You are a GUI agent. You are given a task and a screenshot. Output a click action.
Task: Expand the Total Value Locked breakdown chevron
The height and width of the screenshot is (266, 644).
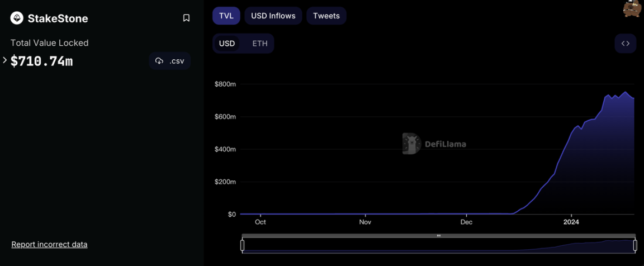click(5, 60)
